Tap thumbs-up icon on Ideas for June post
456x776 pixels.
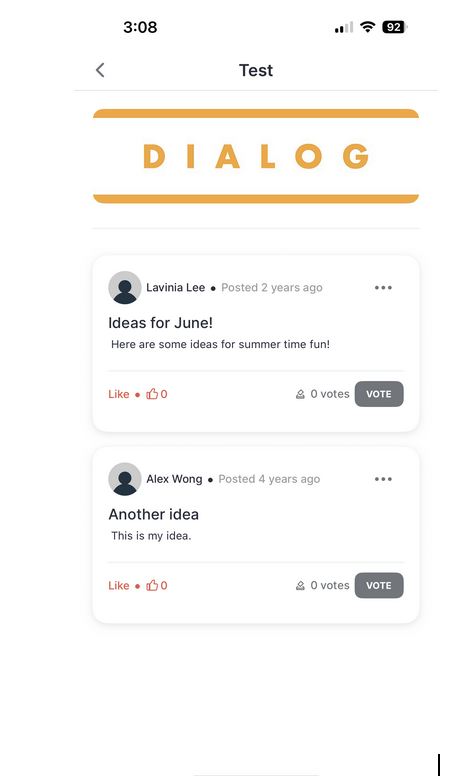point(152,394)
